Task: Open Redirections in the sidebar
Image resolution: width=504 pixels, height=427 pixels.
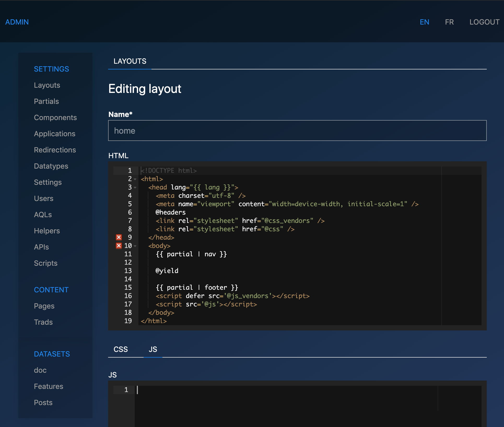Action: pyautogui.click(x=55, y=150)
